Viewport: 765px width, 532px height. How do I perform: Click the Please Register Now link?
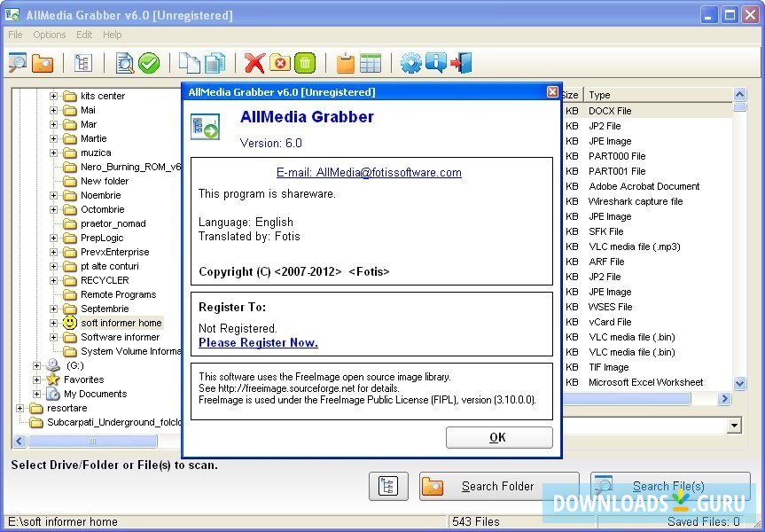coord(258,342)
